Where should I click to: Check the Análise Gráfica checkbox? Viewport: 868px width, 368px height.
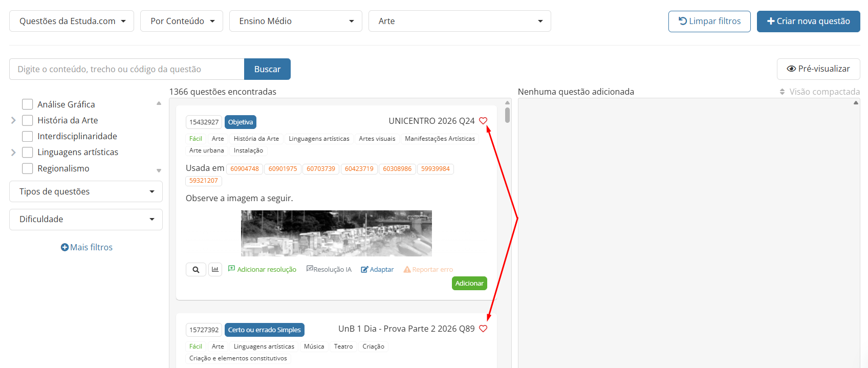(x=28, y=104)
